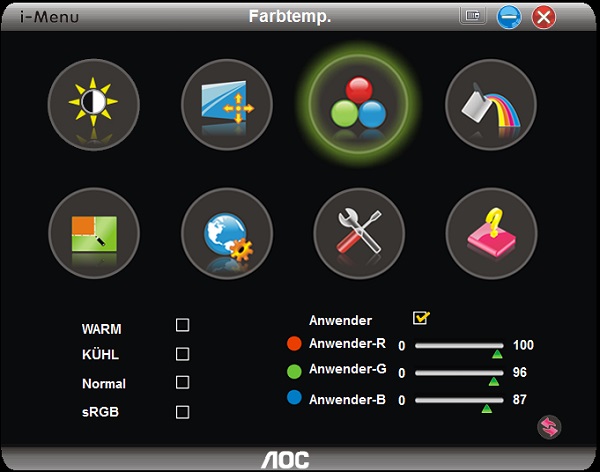Click the red value 100
The width and height of the screenshot is (600, 472).
pyautogui.click(x=523, y=345)
